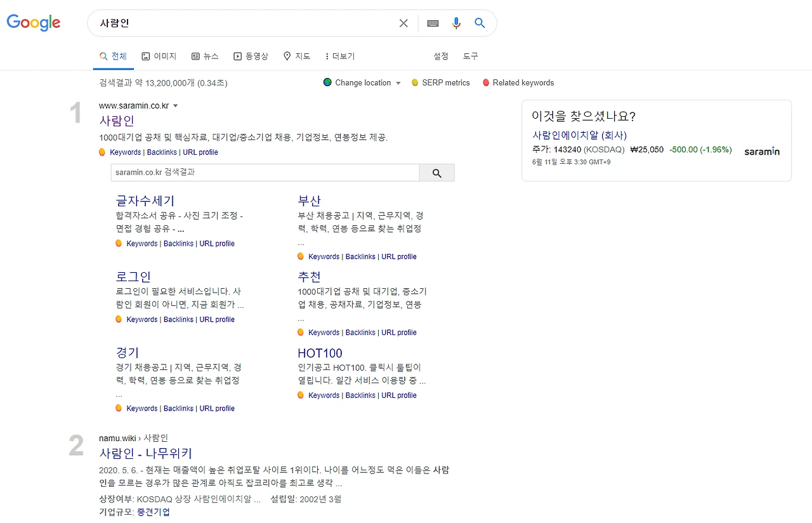Select the 전체 tab
812x523 pixels.
coord(113,56)
